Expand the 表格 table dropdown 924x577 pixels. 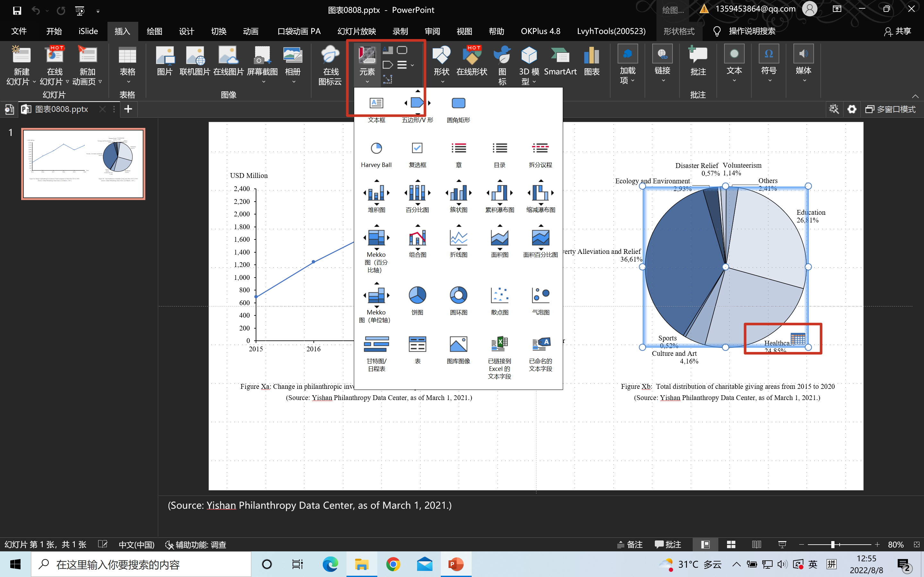127,65
